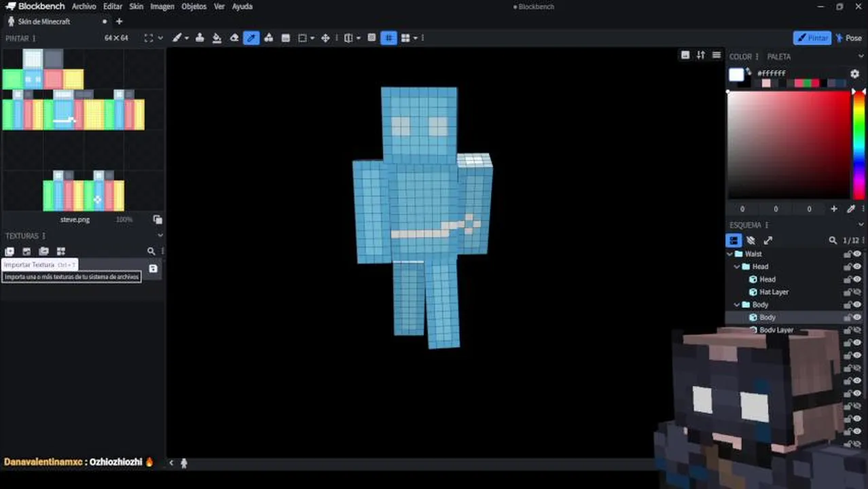Hide the Hat Layer with eye icon
Viewport: 868px width, 489px height.
(857, 292)
